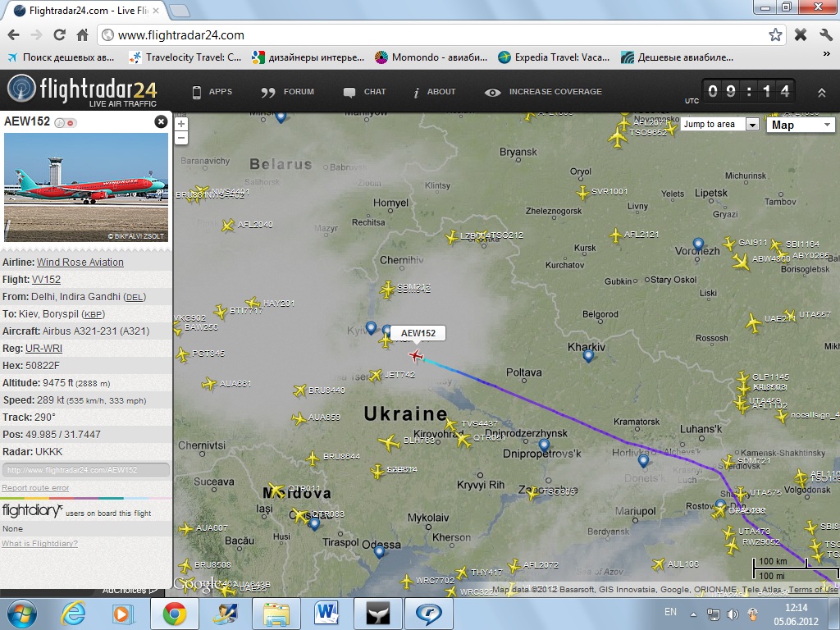Select the AFL2121 plane on map
Screen dimensions: 840x630
tap(615, 235)
